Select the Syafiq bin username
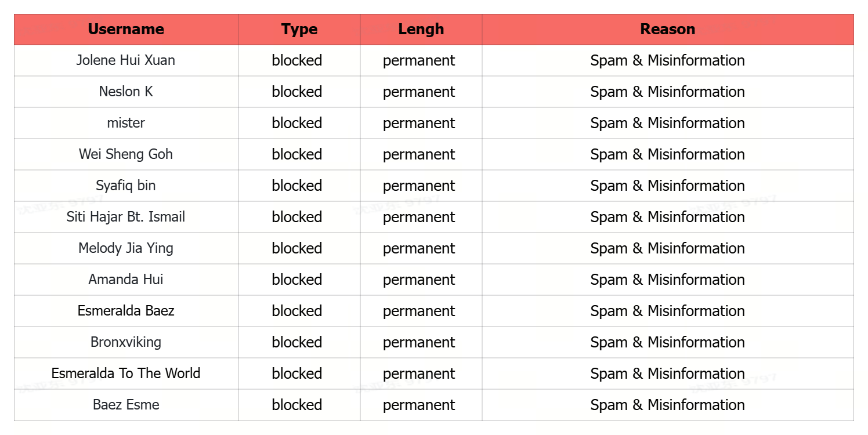This screenshot has height=435, width=868. [x=126, y=186]
